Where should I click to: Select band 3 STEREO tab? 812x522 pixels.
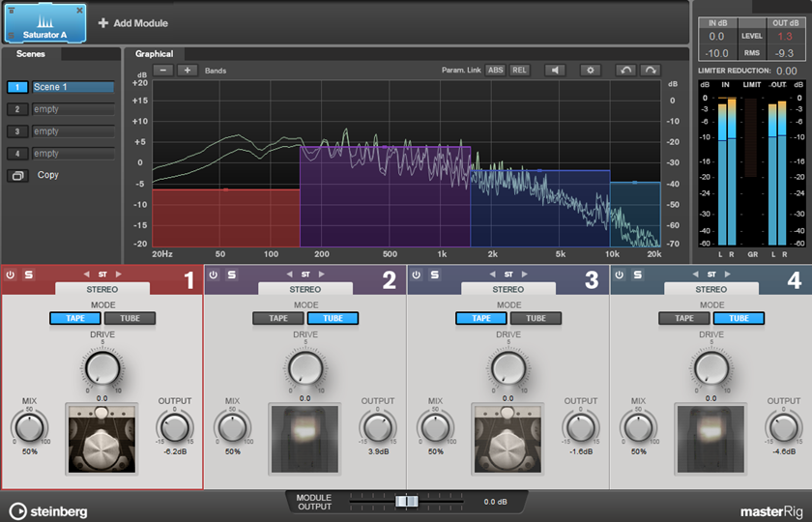(508, 289)
